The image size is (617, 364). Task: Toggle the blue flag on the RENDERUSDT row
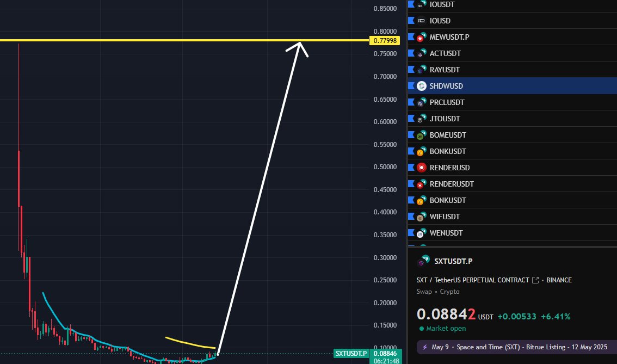[411, 184]
